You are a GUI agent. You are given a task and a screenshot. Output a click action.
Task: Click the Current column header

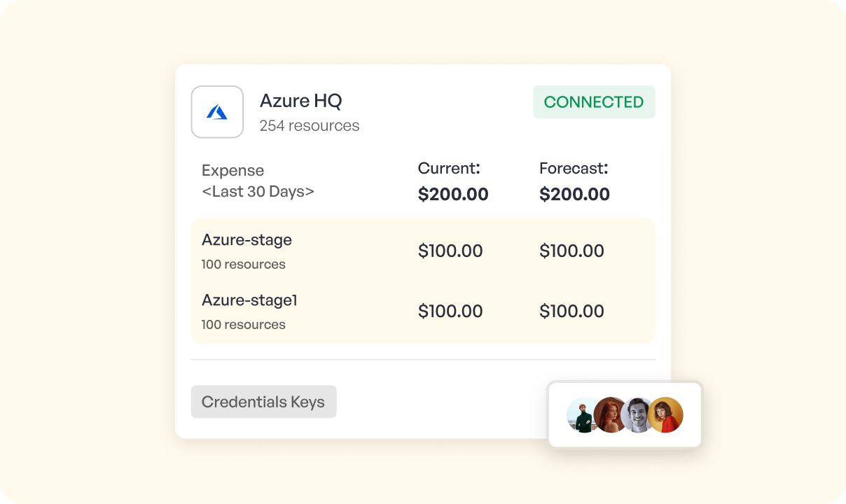click(x=449, y=168)
